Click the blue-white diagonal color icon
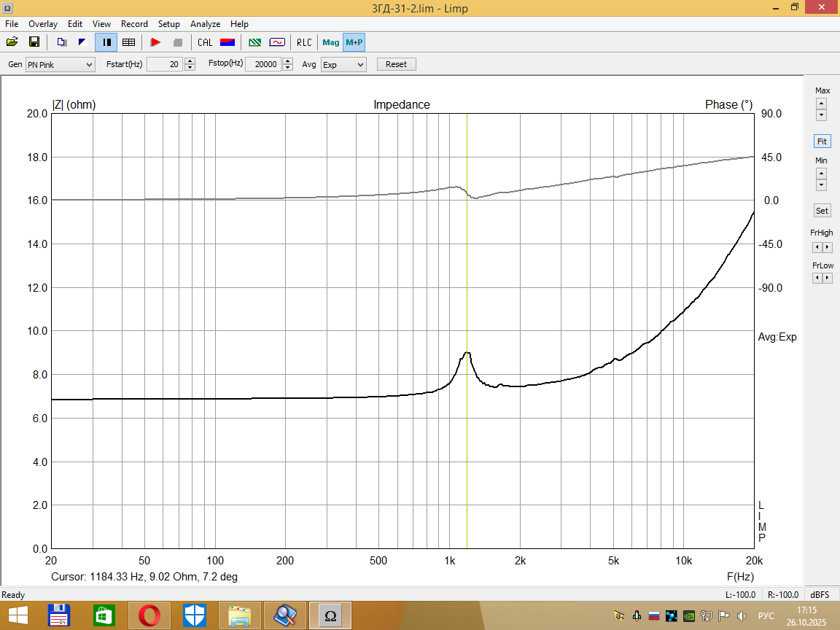This screenshot has height=630, width=840. [82, 42]
